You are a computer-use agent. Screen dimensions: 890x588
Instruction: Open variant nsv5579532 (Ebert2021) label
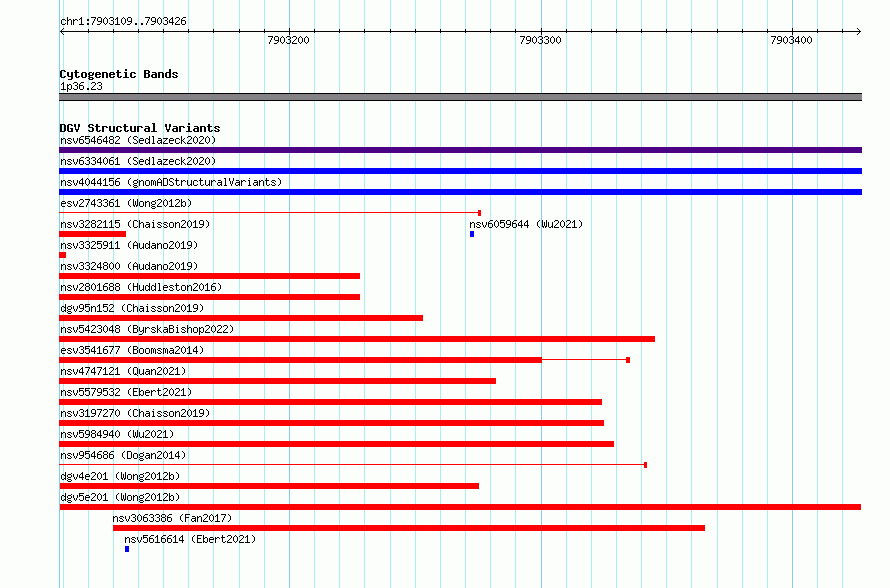point(126,392)
